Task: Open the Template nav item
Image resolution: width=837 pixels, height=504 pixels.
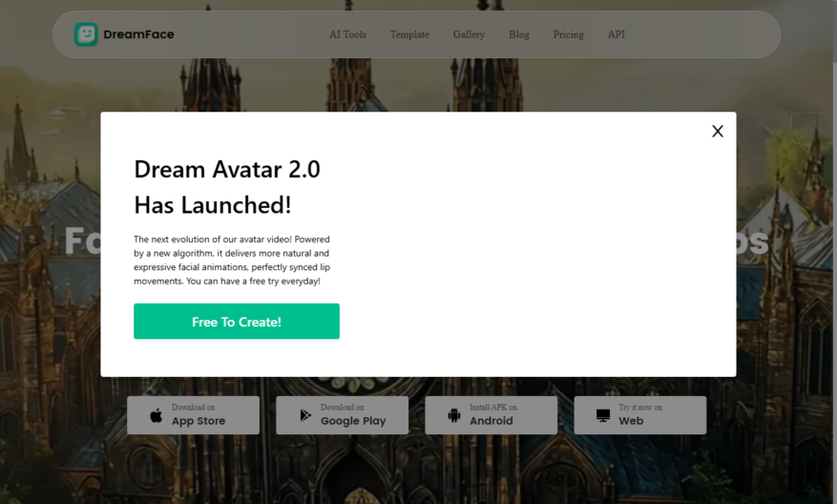Action: (x=409, y=34)
